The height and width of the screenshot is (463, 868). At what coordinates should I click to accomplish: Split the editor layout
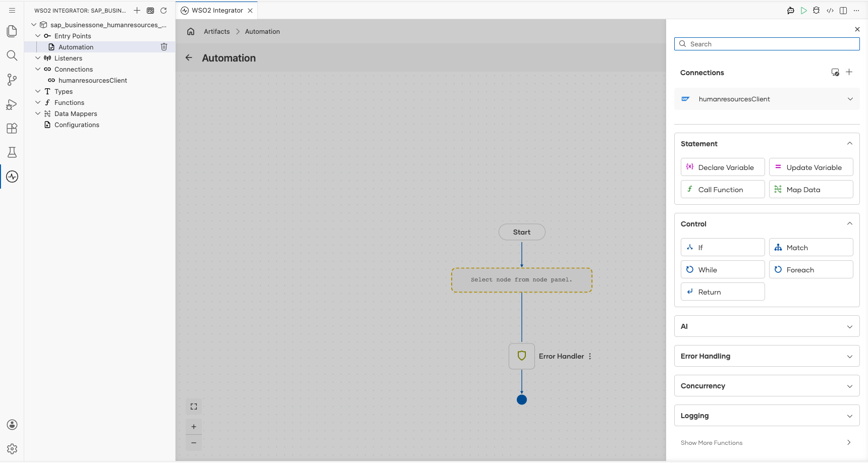point(843,10)
